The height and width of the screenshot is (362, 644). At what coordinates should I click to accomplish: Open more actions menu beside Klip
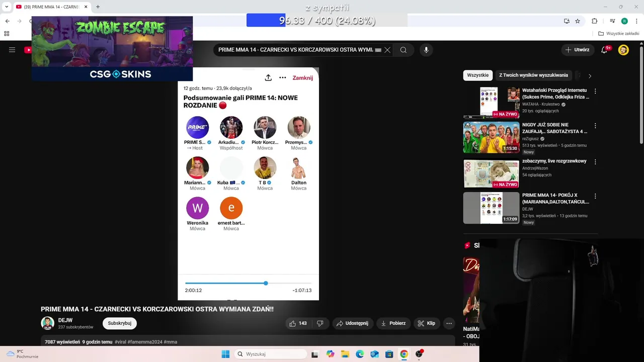[449, 323]
